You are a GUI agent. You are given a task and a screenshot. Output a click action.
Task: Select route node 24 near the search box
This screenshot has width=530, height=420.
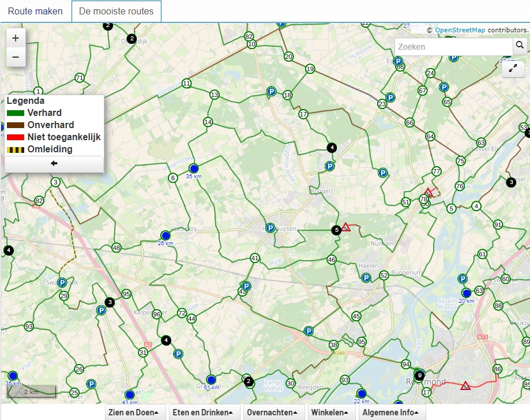click(430, 73)
